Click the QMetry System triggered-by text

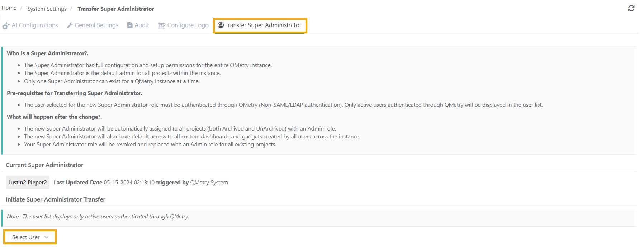click(209, 182)
